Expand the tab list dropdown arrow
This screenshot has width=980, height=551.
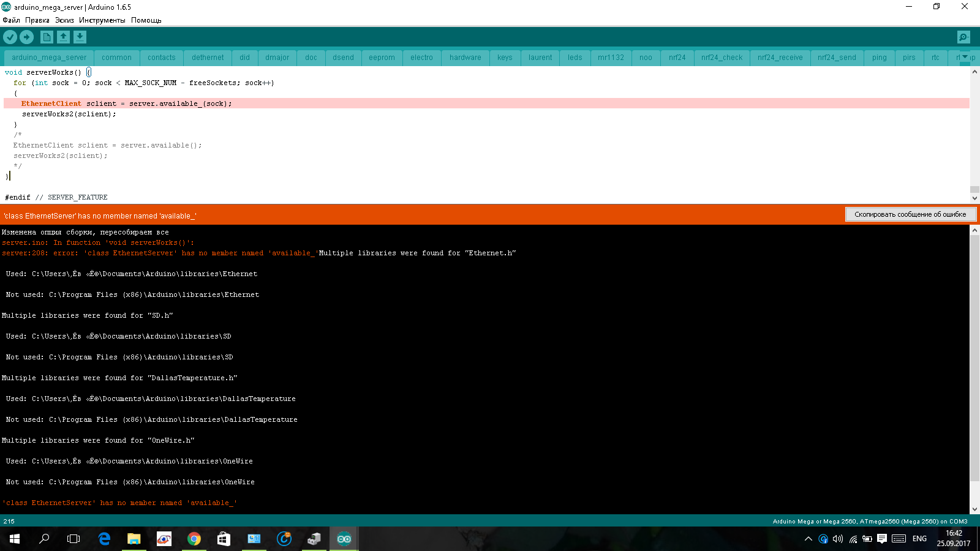click(x=965, y=57)
